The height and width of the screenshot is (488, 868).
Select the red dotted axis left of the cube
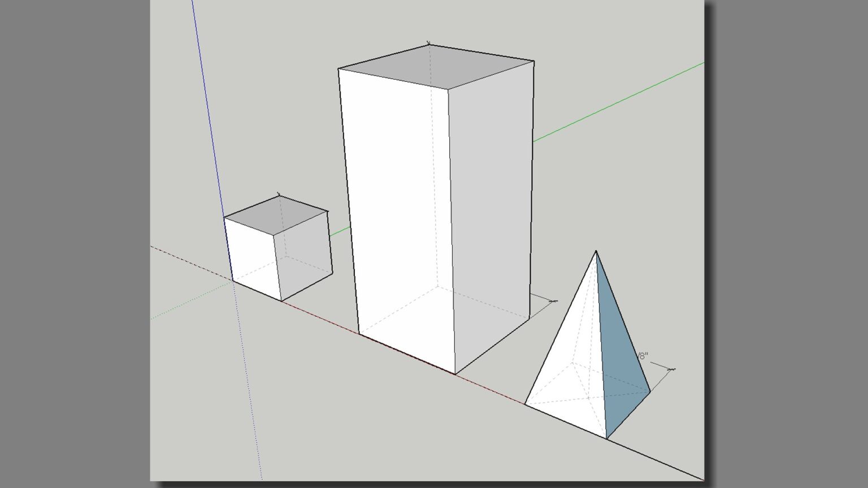click(186, 261)
